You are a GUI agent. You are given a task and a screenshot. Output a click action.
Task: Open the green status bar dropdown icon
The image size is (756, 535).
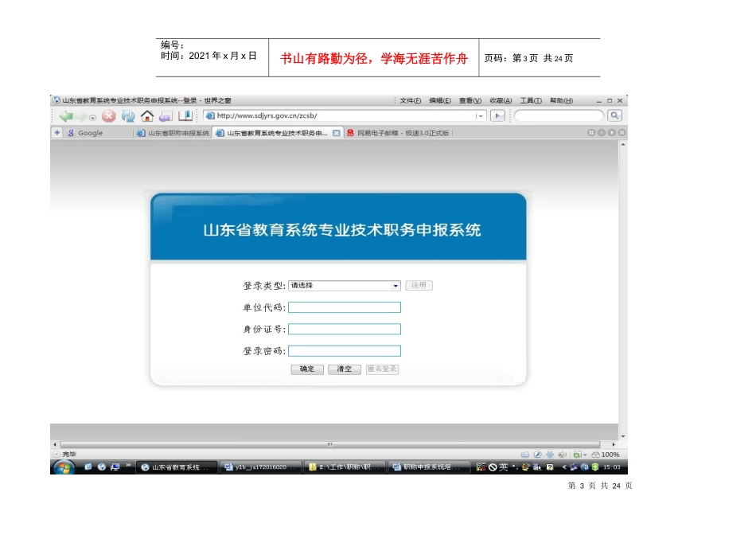point(579,455)
